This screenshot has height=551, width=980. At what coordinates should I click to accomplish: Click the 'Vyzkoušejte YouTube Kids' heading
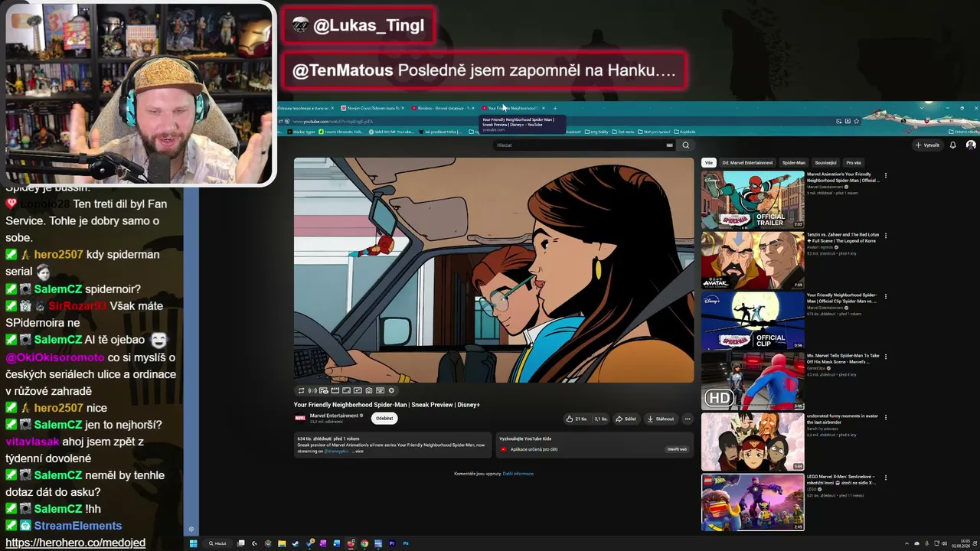click(525, 439)
